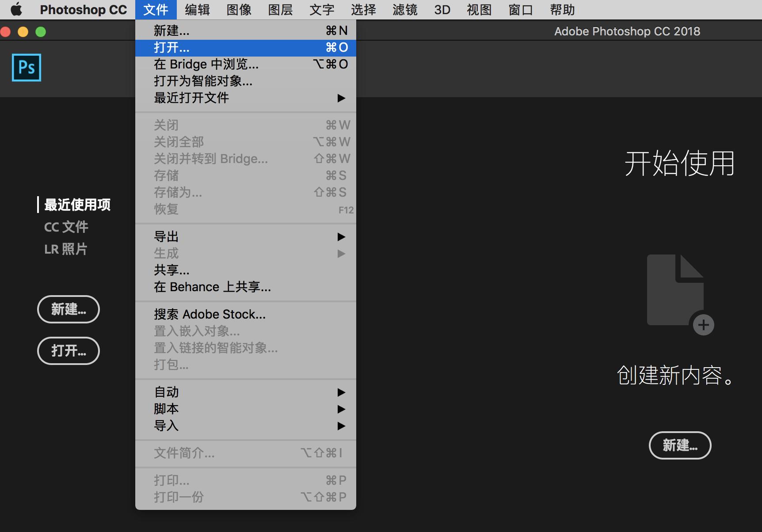Expand the 自动 submenu
The width and height of the screenshot is (762, 532).
[166, 392]
